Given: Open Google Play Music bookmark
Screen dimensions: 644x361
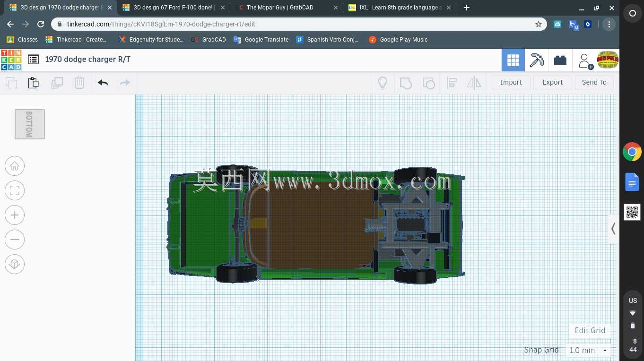Looking at the screenshot, I should (398, 40).
